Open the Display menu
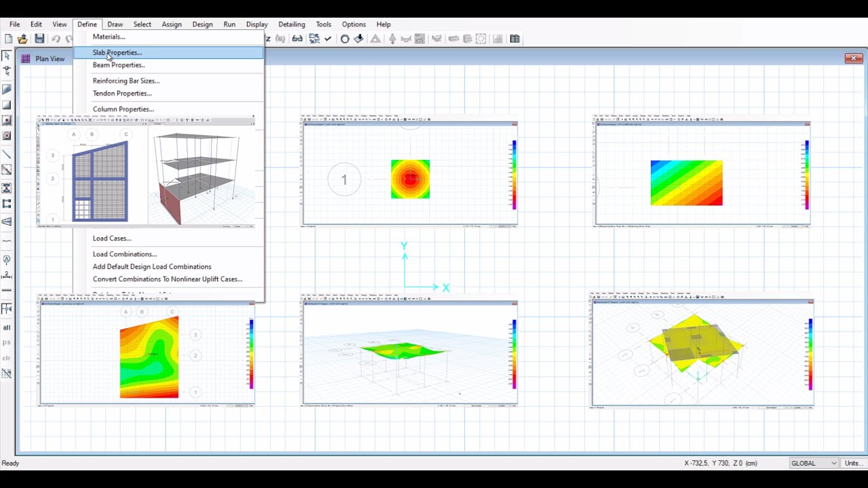The image size is (868, 488). (257, 24)
